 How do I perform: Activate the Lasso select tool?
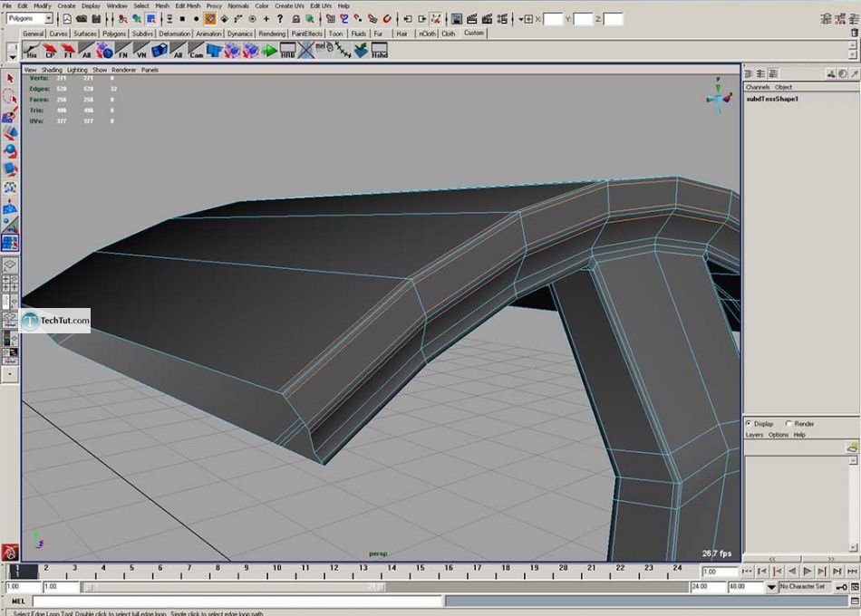tap(10, 97)
